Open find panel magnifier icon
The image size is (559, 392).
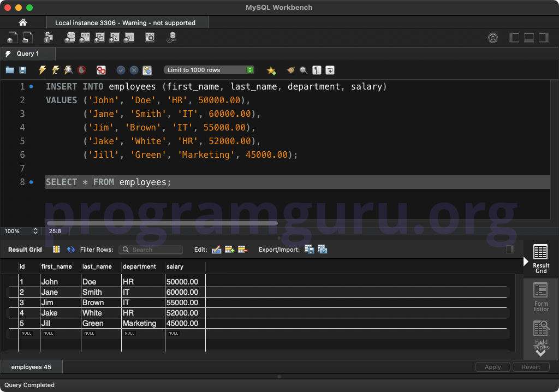(x=304, y=70)
